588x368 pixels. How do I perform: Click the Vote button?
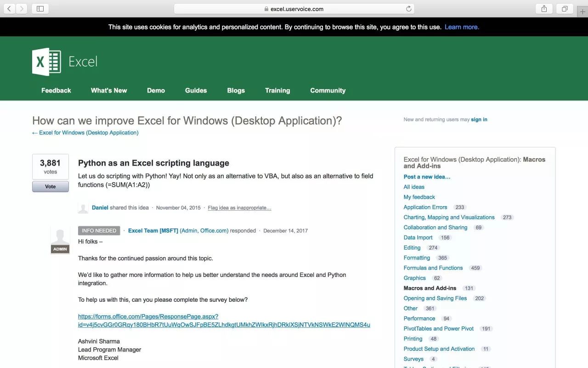[x=51, y=186]
